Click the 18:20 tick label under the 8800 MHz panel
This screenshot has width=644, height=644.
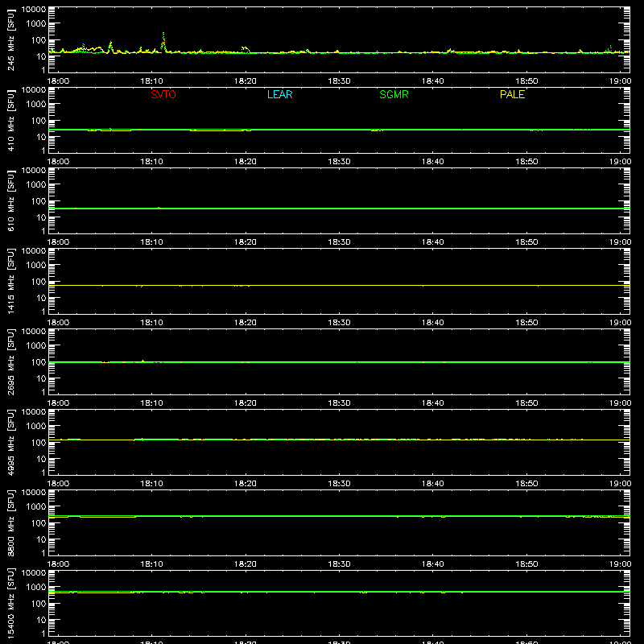(246, 564)
